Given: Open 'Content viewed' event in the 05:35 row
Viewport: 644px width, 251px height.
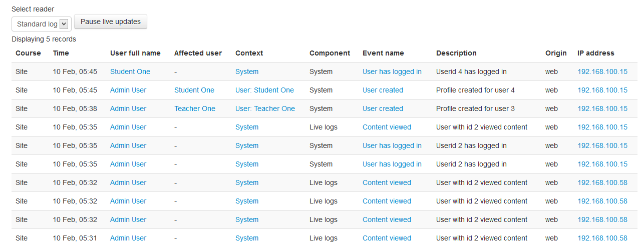Looking at the screenshot, I should (x=387, y=127).
